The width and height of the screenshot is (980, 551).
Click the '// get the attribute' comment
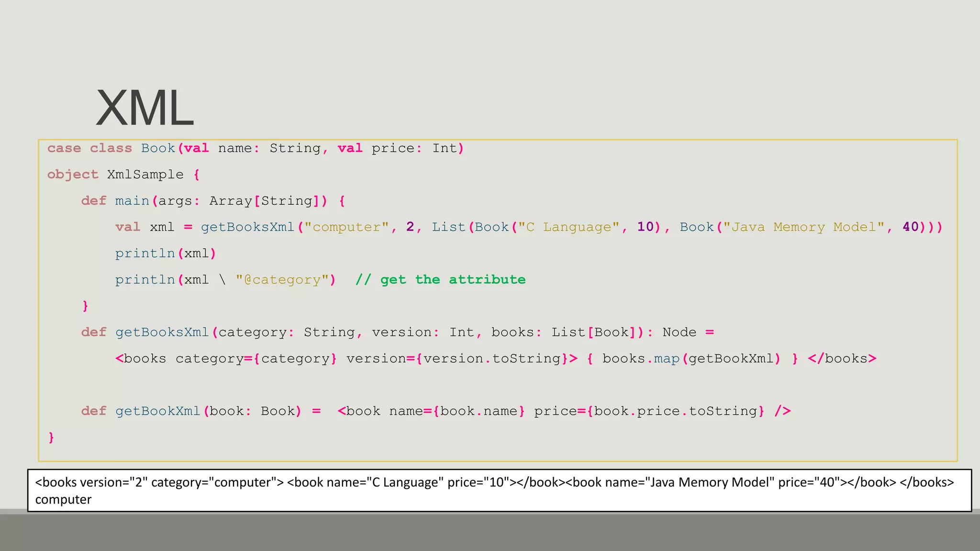(x=441, y=280)
